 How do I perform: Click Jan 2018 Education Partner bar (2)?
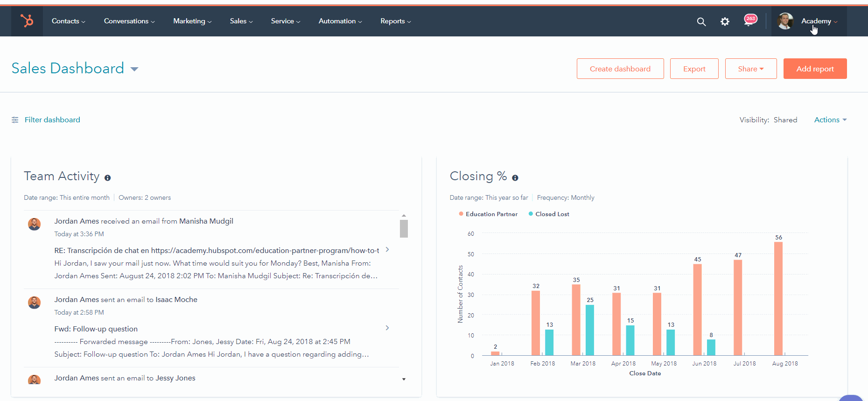pyautogui.click(x=495, y=353)
